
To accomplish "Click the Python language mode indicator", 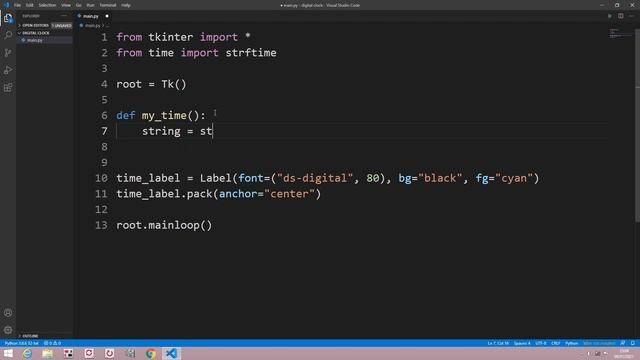I will (571, 343).
